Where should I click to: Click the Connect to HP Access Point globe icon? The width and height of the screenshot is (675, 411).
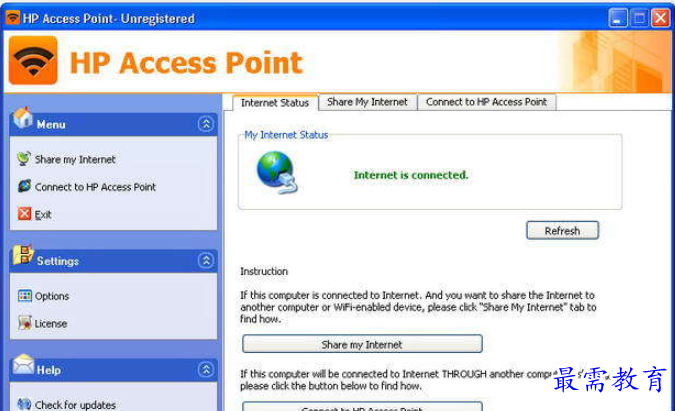click(25, 186)
